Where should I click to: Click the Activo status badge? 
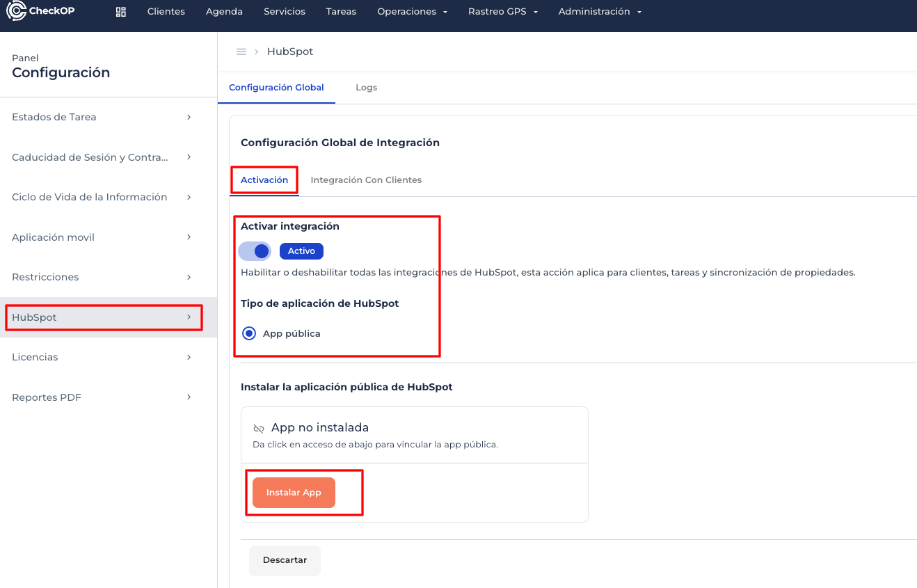click(x=301, y=251)
